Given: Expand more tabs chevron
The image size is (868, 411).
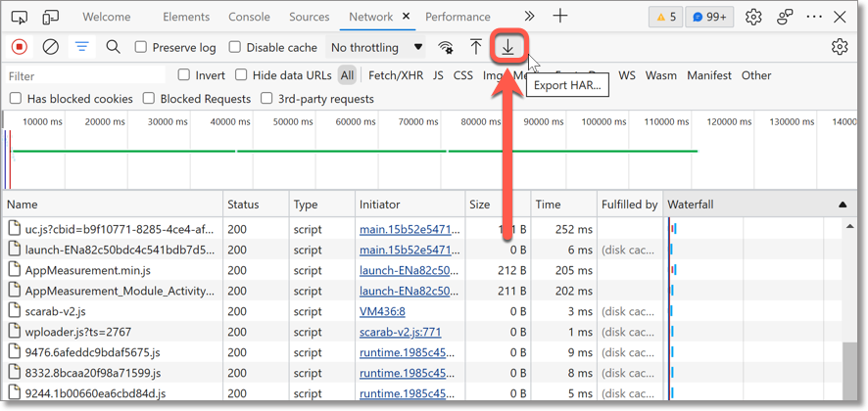Looking at the screenshot, I should tap(529, 17).
